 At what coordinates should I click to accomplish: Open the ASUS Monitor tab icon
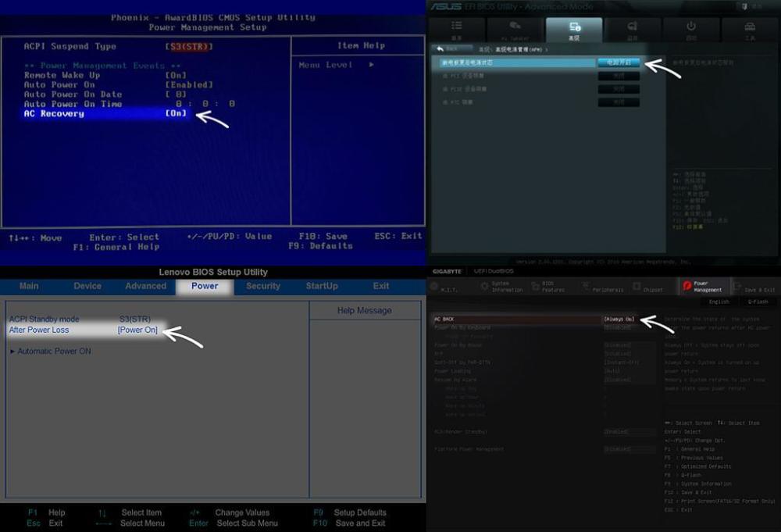[x=633, y=26]
